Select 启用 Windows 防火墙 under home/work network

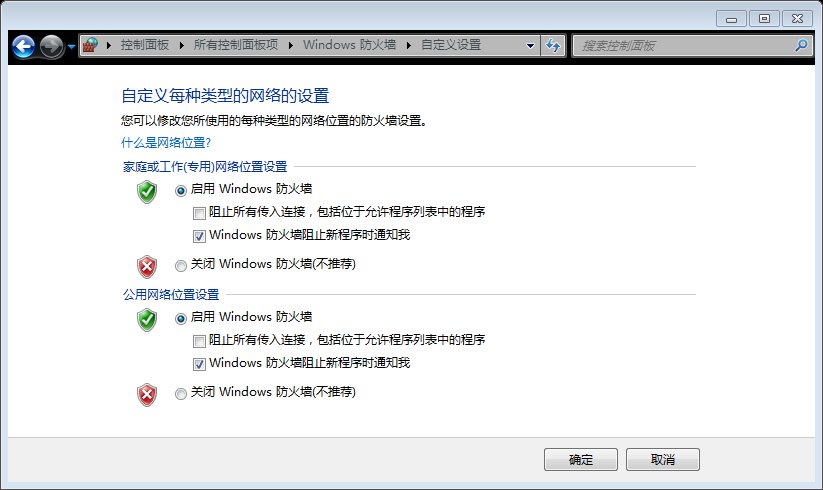[181, 190]
